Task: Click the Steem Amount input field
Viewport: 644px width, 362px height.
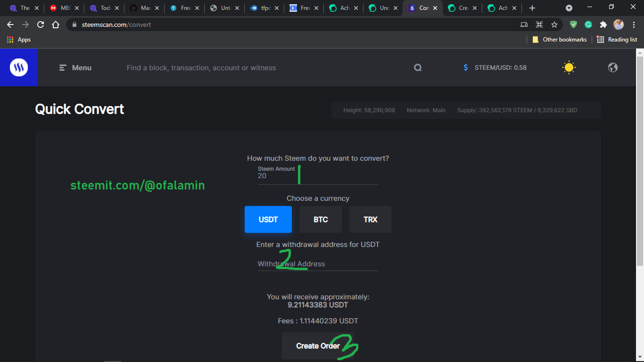Action: [x=318, y=175]
